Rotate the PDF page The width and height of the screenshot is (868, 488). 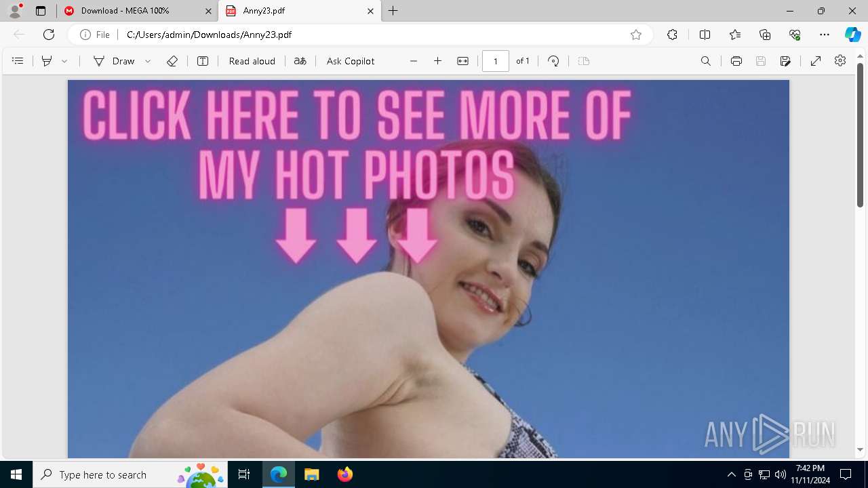pos(553,61)
